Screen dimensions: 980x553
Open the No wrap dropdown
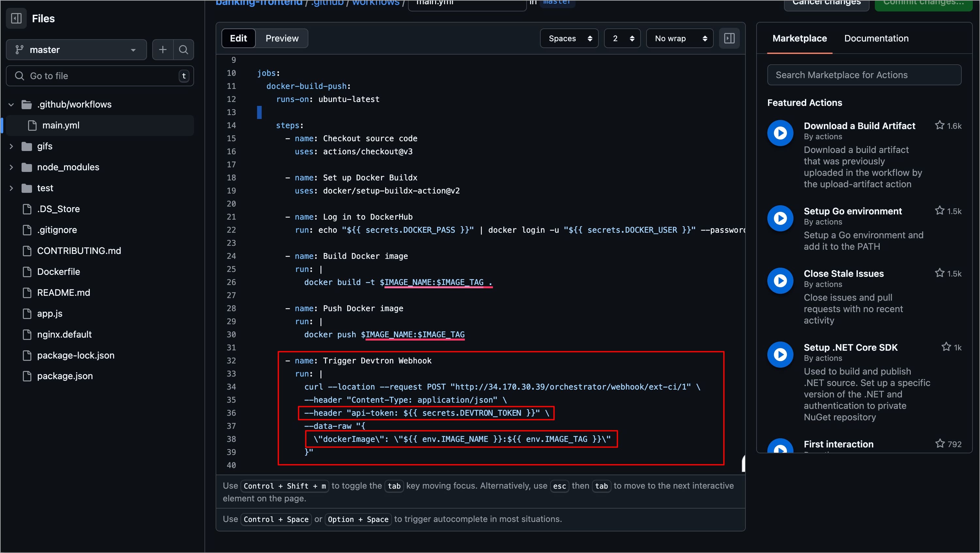pyautogui.click(x=679, y=38)
